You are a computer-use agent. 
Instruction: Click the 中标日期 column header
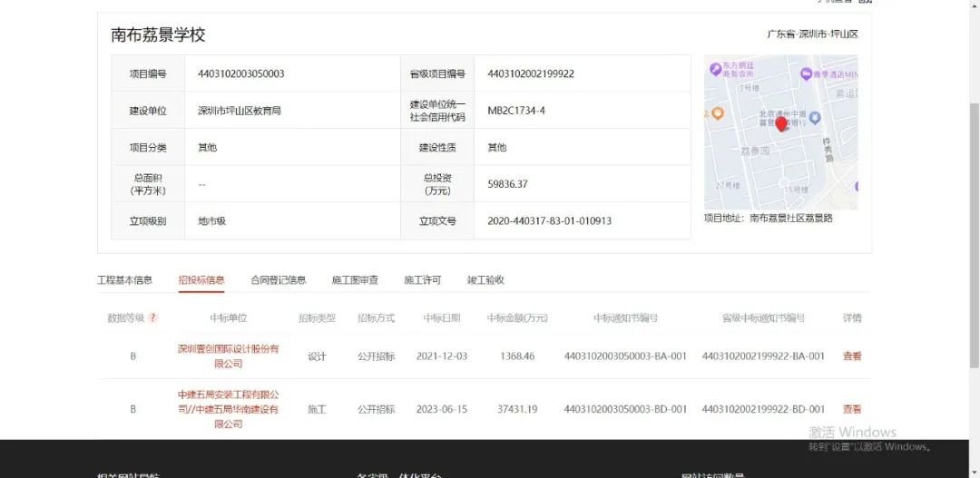point(441,318)
